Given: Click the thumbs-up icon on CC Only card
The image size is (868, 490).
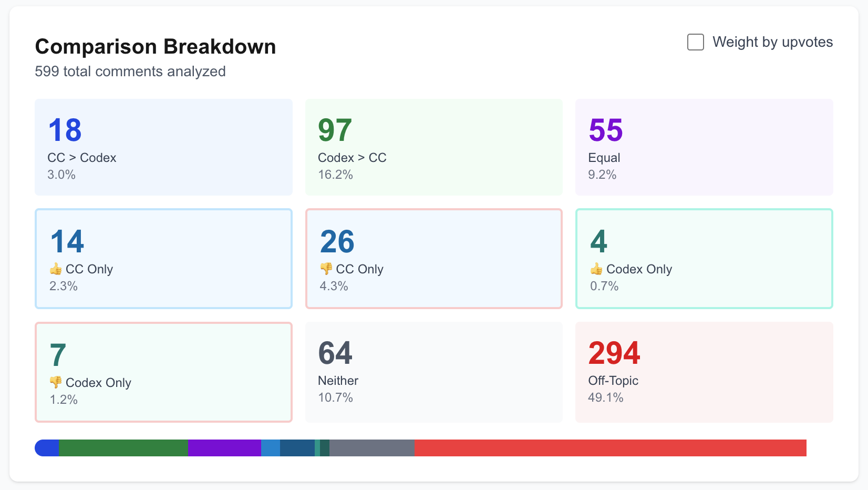Looking at the screenshot, I should tap(56, 269).
